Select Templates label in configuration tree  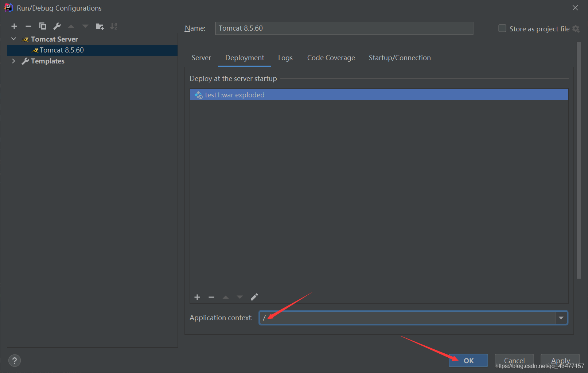point(47,61)
